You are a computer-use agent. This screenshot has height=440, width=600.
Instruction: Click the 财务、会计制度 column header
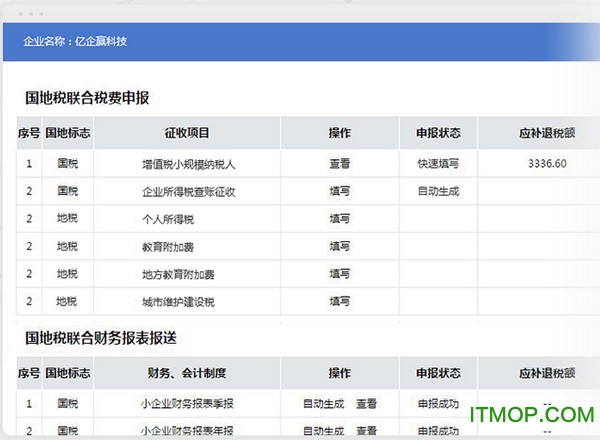(187, 373)
